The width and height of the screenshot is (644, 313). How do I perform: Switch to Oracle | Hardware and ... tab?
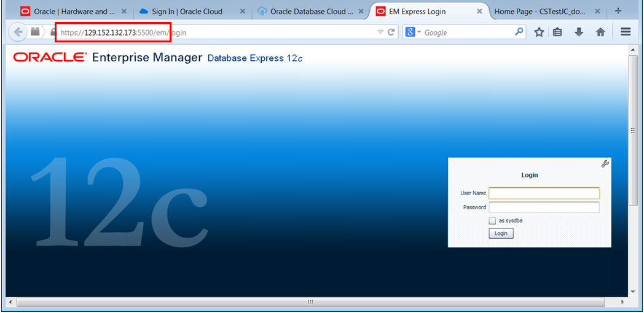[x=74, y=12]
